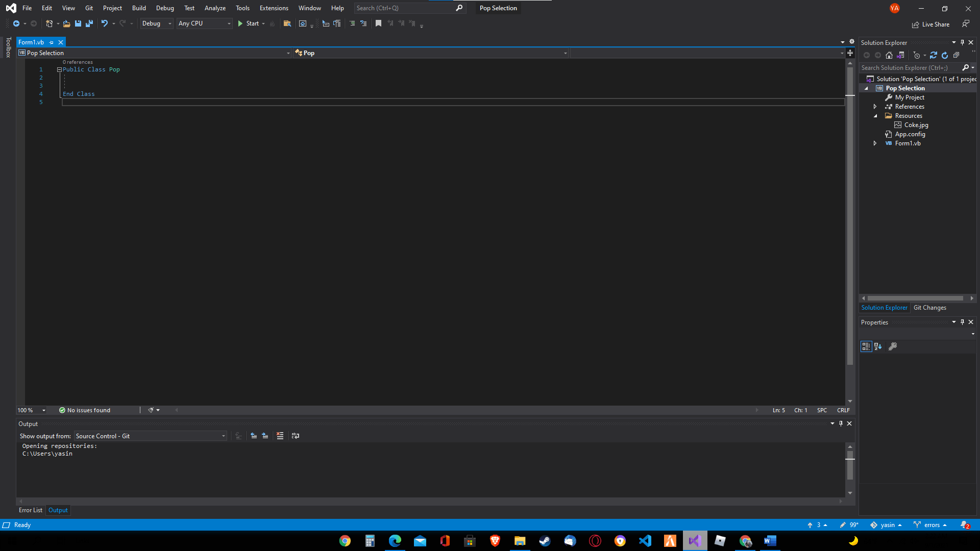Click the Find in Files toolbar icon
980x551 pixels.
coord(287,23)
